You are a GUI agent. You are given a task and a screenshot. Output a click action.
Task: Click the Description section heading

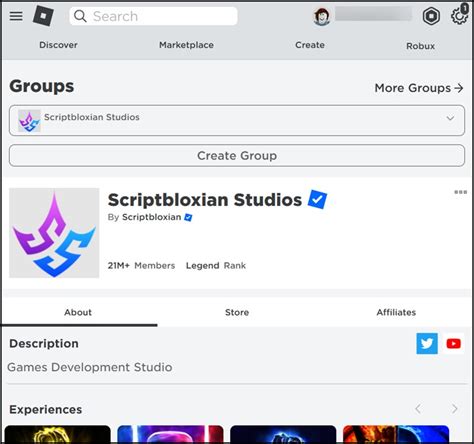coord(44,343)
